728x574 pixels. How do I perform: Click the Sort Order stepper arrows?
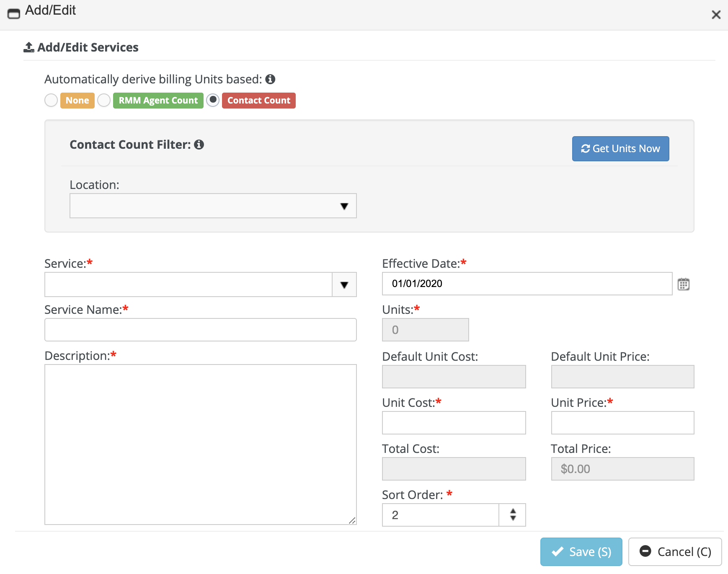click(x=512, y=515)
